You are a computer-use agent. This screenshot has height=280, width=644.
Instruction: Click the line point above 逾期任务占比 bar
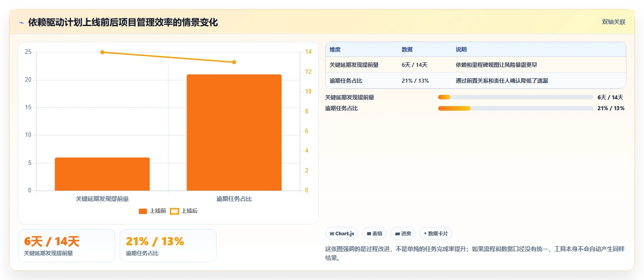[234, 62]
